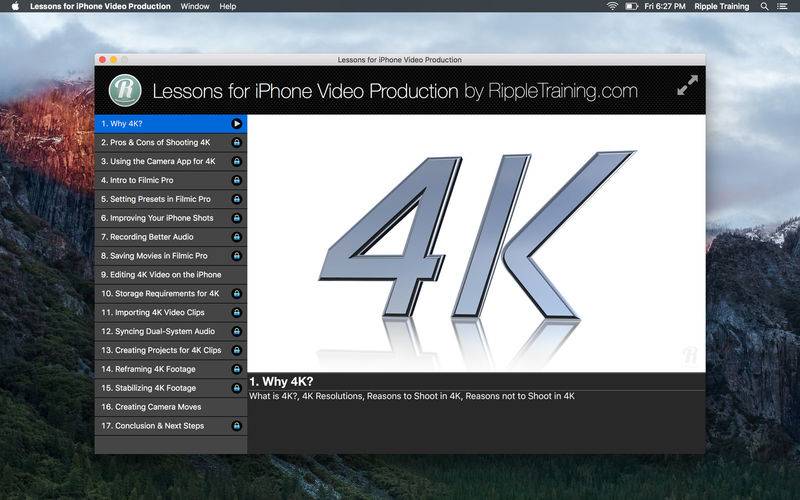Click lock icon on Improving Your iPhone Shots
Image resolution: width=800 pixels, height=500 pixels.
pos(236,218)
